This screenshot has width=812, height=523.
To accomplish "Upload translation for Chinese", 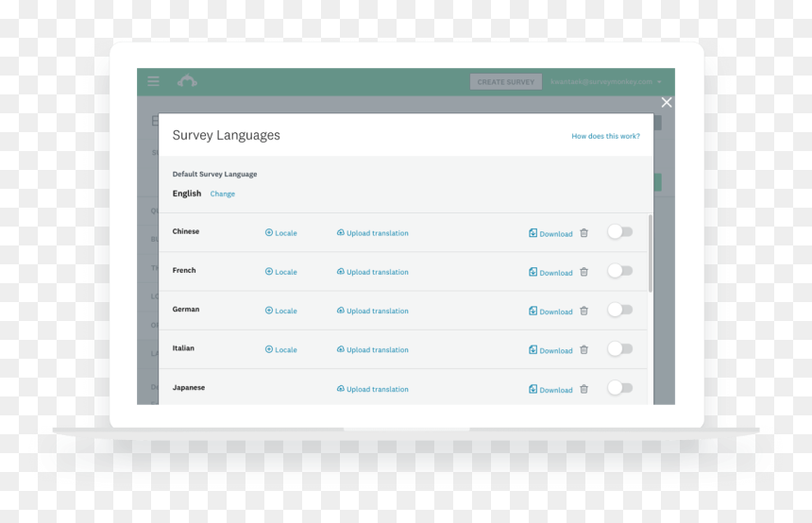I will click(372, 233).
